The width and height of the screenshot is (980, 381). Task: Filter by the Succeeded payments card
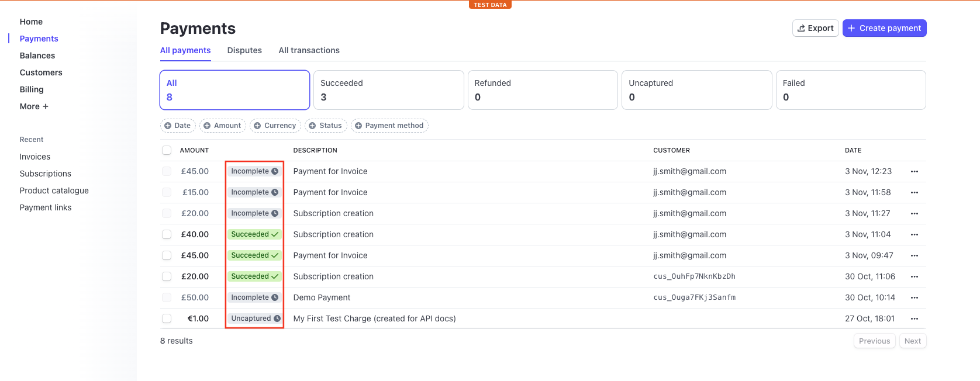[x=388, y=90]
